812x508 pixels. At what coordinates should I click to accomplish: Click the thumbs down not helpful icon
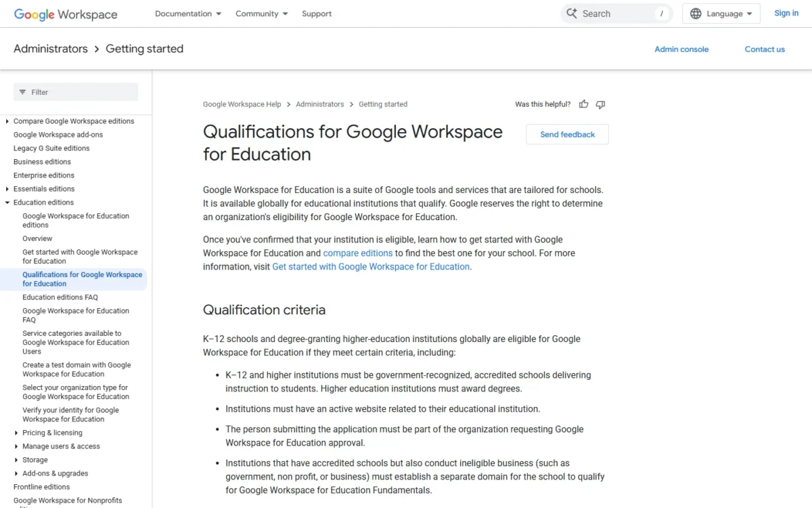pyautogui.click(x=600, y=104)
